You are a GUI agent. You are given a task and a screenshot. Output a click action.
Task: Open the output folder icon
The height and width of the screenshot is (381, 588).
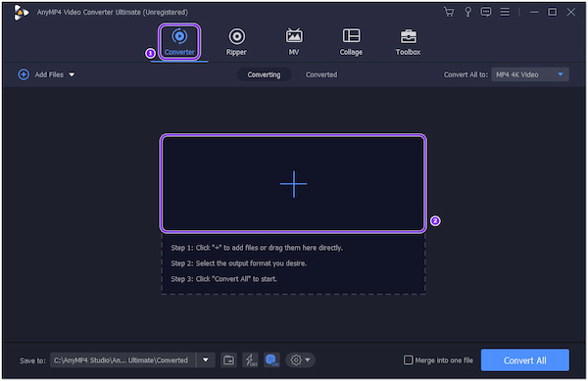[x=228, y=360]
